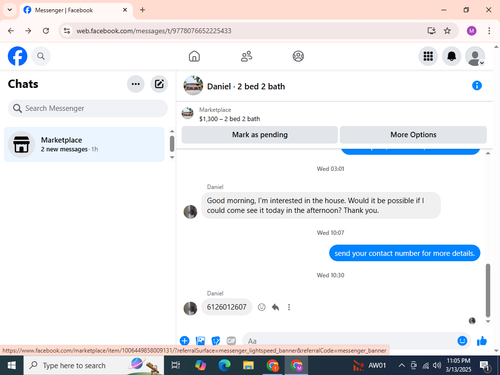Image resolution: width=500 pixels, height=375 pixels.
Task: Open the volume control in system tray
Action: [x=437, y=365]
